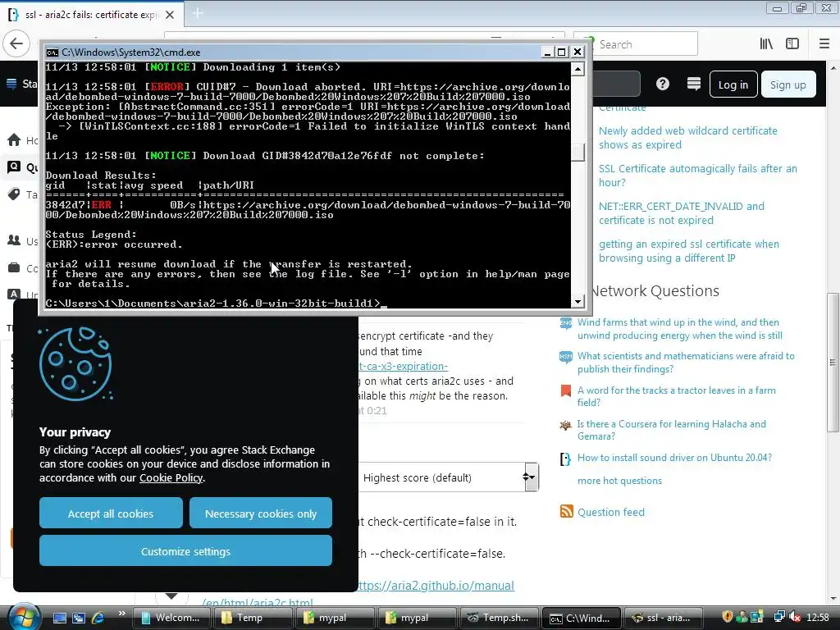The width and height of the screenshot is (840, 630).
Task: Click the network tray icon
Action: coord(779,617)
